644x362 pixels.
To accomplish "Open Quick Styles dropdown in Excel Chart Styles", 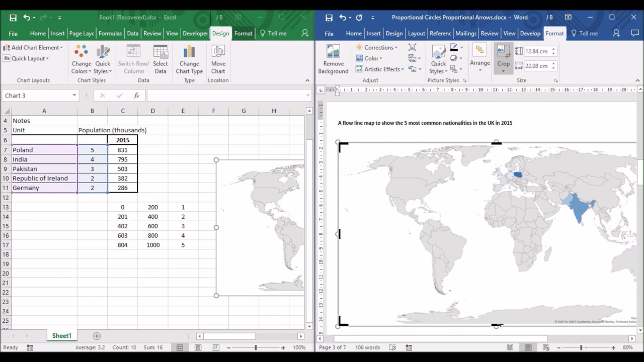I will (x=103, y=59).
